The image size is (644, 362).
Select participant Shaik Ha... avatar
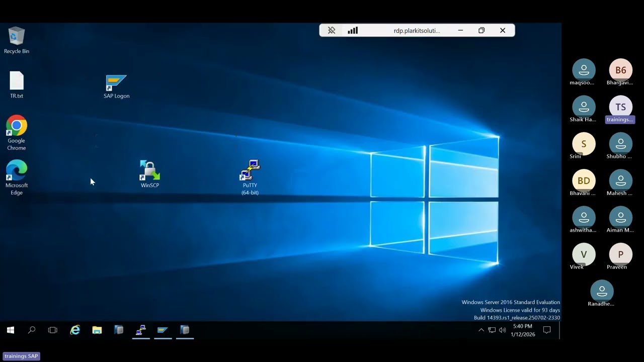click(584, 107)
